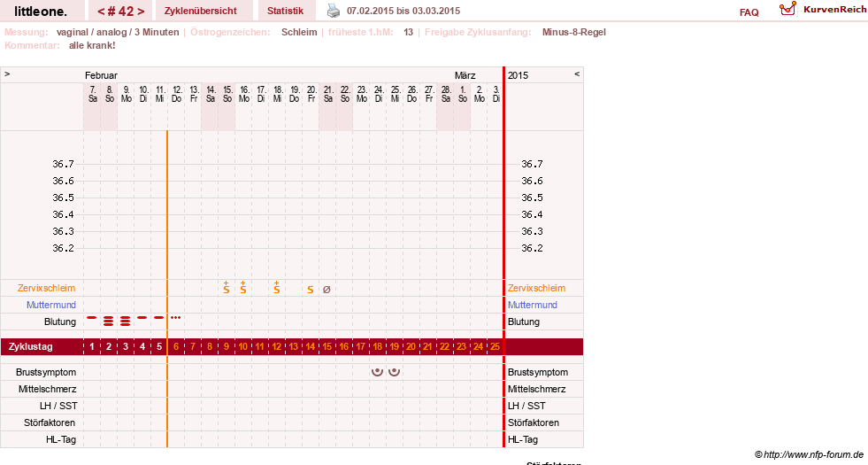Open the KurvenReich crown logo icon
This screenshot has width=868, height=465.
[787, 9]
